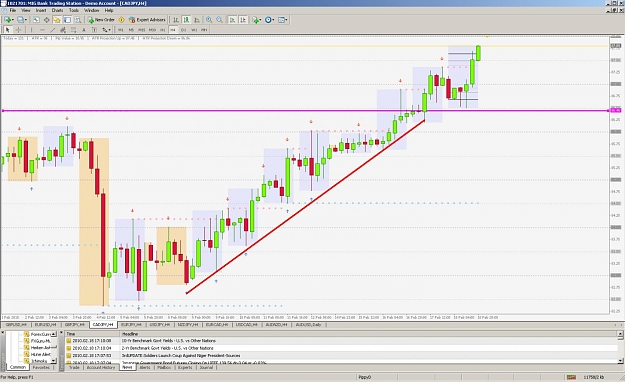
Task: Toggle Auto Scroll chart icon
Action: 232,20
